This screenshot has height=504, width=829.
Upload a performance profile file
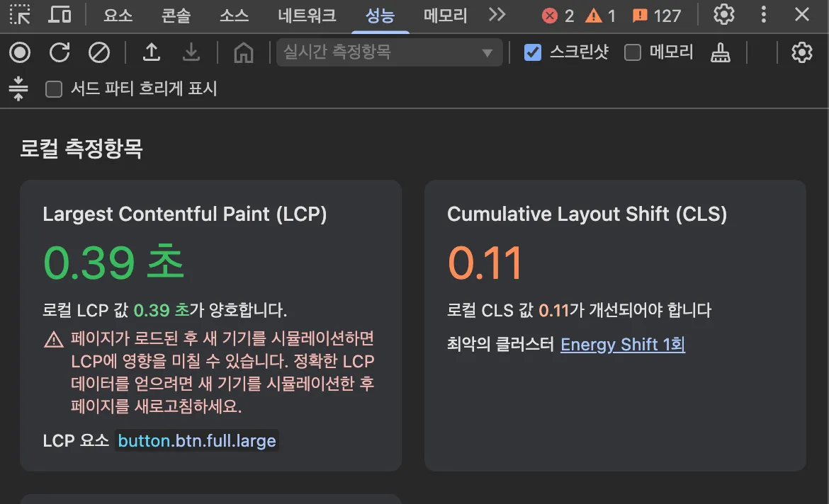pos(151,52)
